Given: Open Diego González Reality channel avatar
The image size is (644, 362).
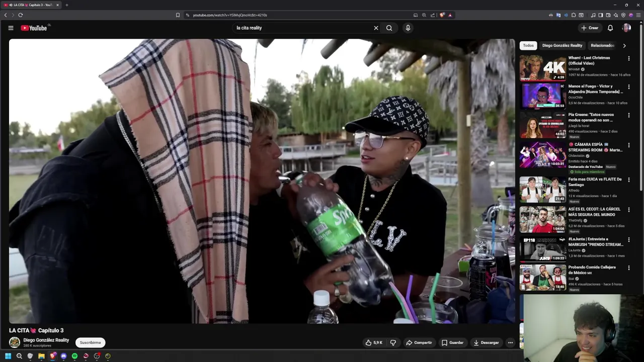Looking at the screenshot, I should tap(15, 342).
